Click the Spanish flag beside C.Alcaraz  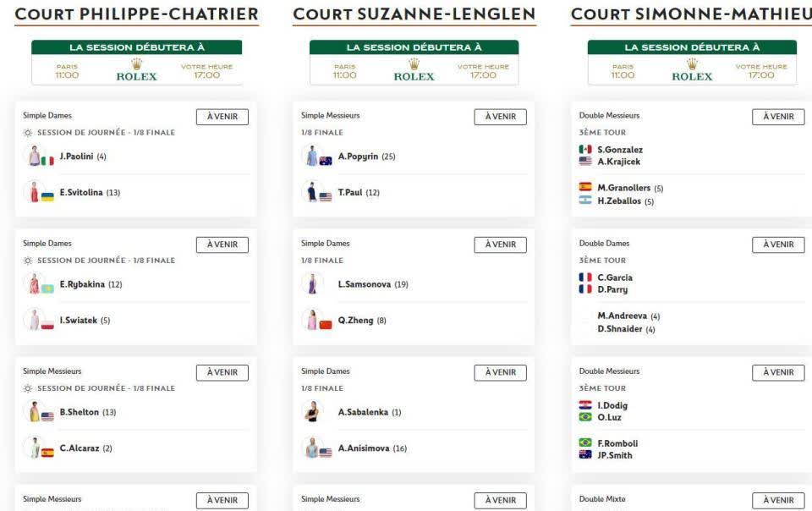click(x=47, y=453)
